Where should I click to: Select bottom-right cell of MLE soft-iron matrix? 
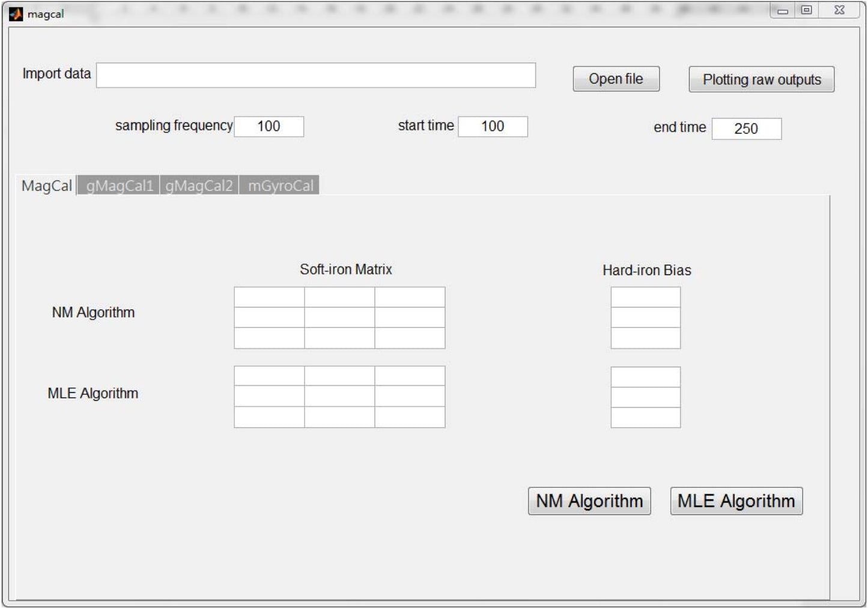click(410, 417)
